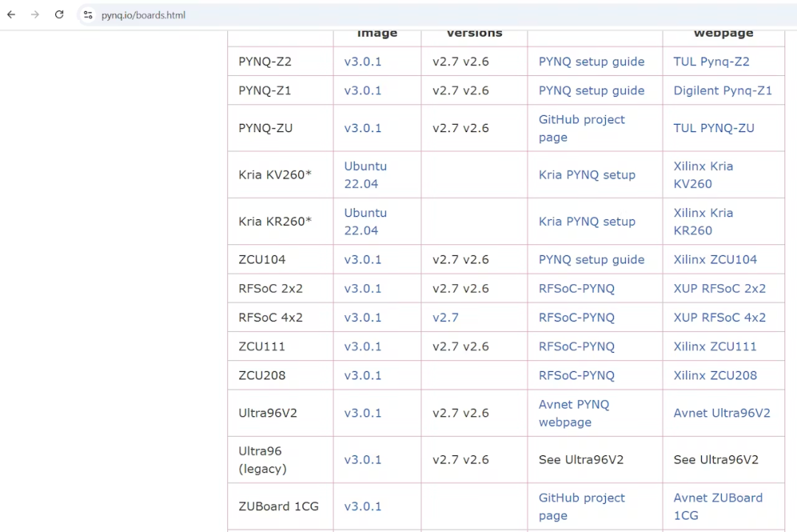
Task: Visit XUP RFSoC 2x2 webpage
Action: pyautogui.click(x=720, y=289)
